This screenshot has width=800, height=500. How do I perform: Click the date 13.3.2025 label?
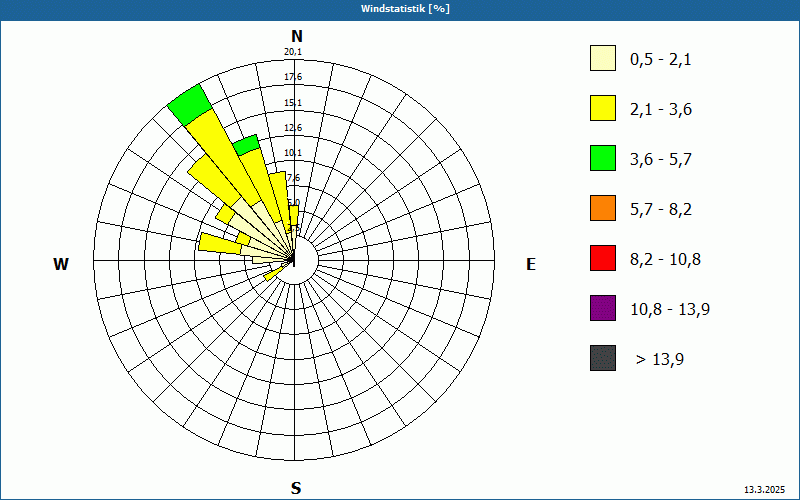tap(764, 490)
